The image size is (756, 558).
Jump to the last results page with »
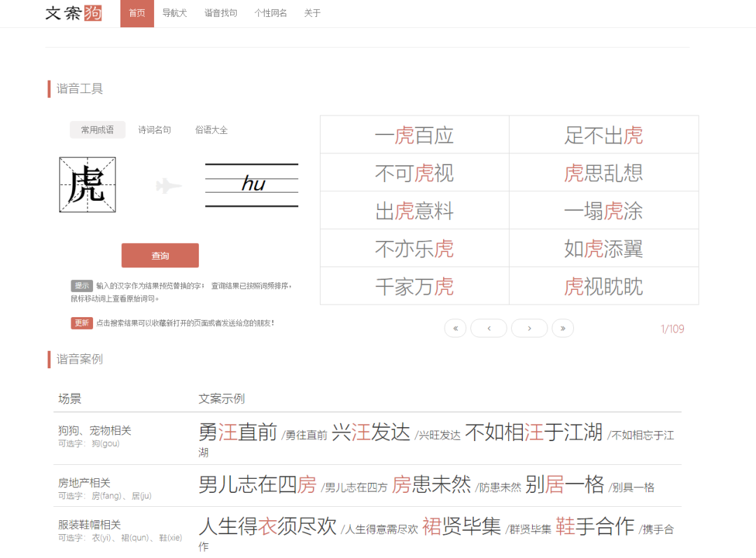(563, 328)
